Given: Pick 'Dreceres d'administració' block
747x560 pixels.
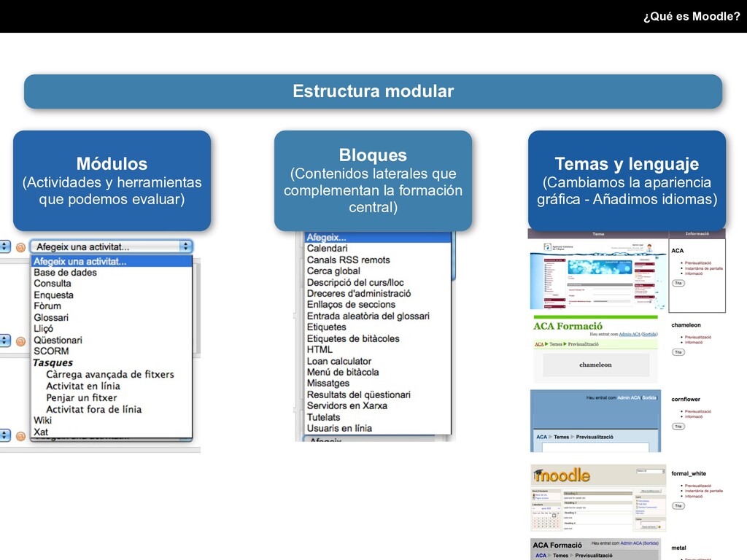Looking at the screenshot, I should [359, 293].
